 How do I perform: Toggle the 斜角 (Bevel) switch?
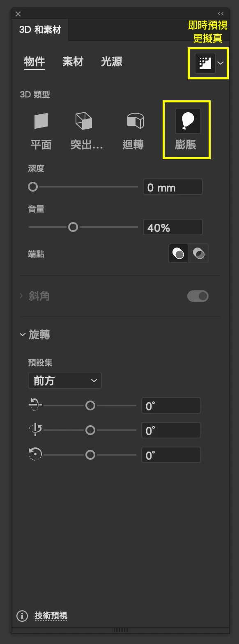click(198, 296)
